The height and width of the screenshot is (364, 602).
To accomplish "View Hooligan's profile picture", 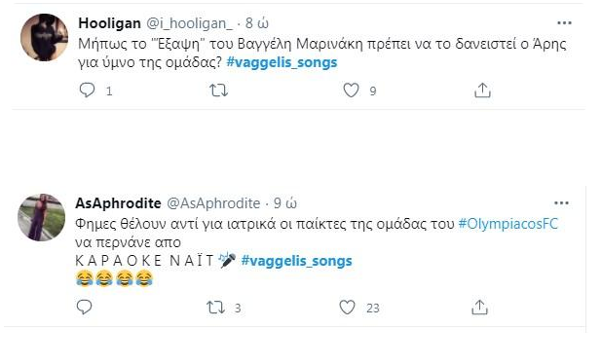I will coord(44,38).
